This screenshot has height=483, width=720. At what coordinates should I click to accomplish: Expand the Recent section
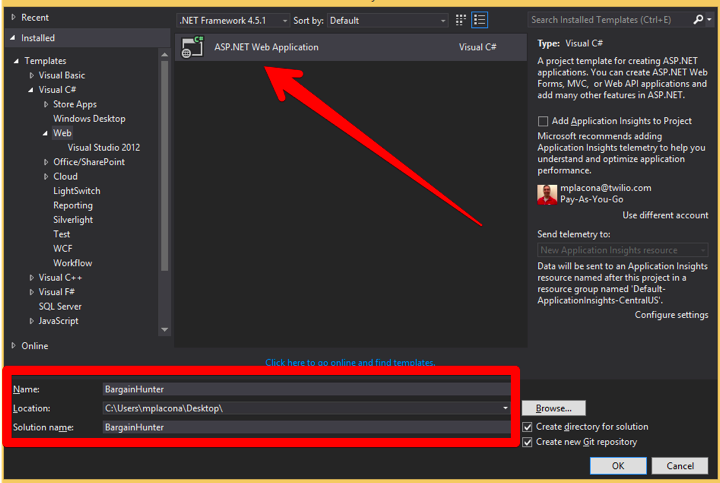click(x=13, y=17)
